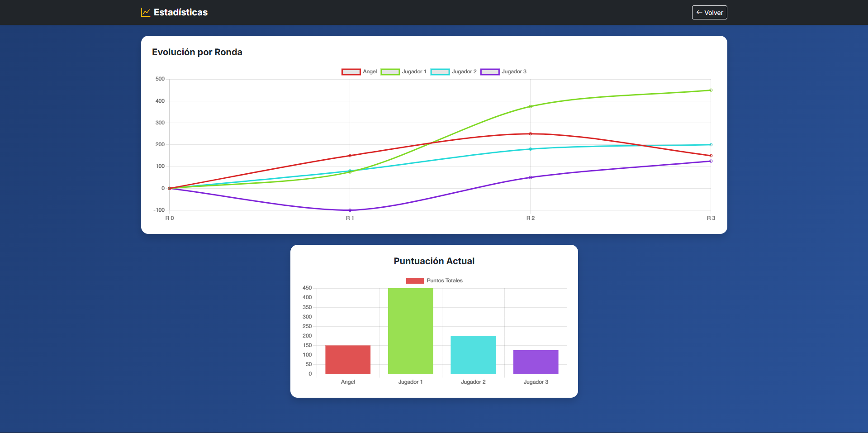Image resolution: width=868 pixels, height=433 pixels.
Task: Click Angel data point at R 2
Action: point(531,134)
